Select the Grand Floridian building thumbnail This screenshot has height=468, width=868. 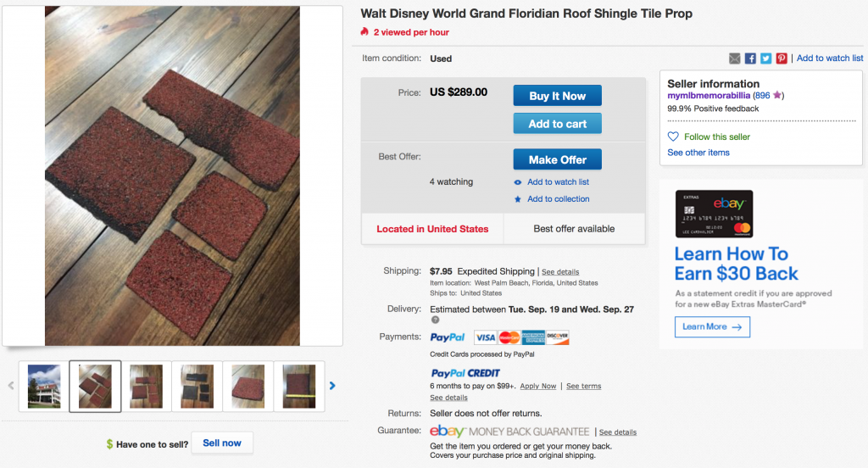[44, 386]
